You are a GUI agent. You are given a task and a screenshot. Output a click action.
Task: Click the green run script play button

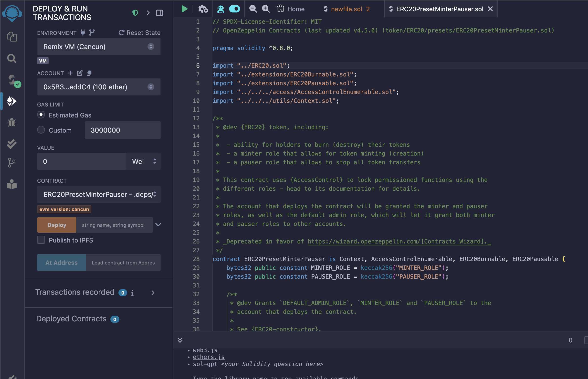click(x=184, y=9)
